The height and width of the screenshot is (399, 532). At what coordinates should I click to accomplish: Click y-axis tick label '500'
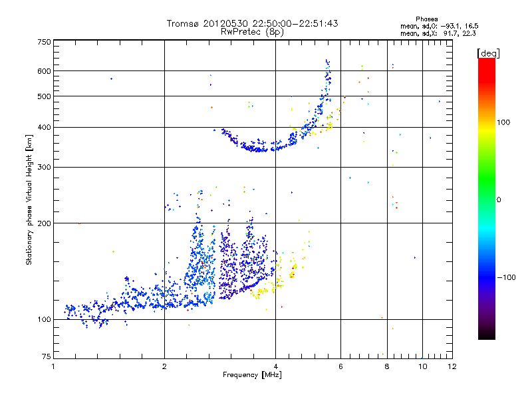click(x=44, y=96)
